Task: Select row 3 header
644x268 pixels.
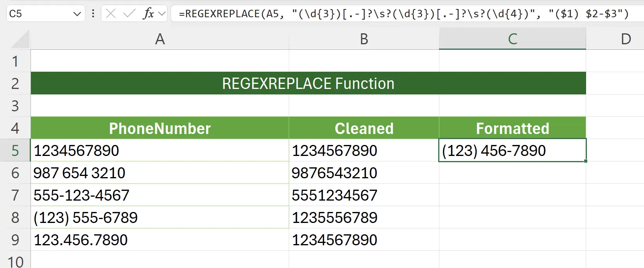Action: [x=15, y=106]
